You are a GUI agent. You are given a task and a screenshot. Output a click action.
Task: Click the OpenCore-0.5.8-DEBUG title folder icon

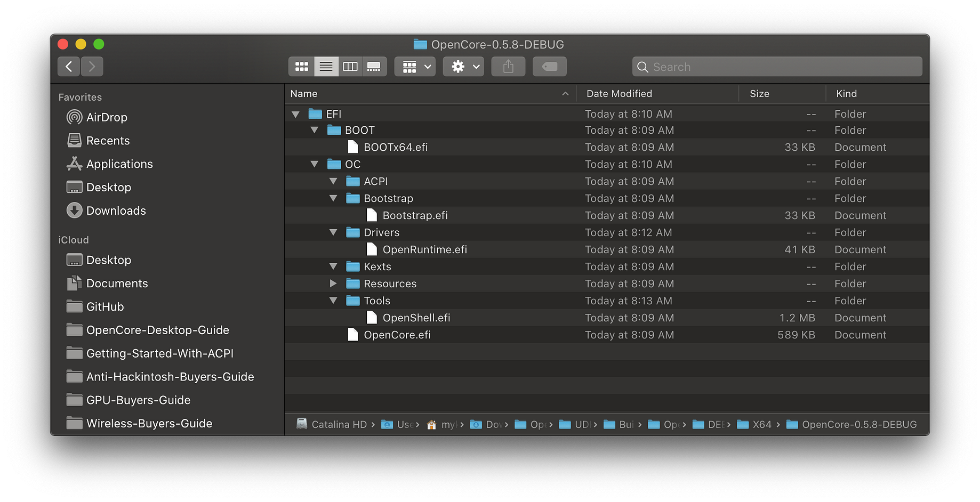pos(420,44)
